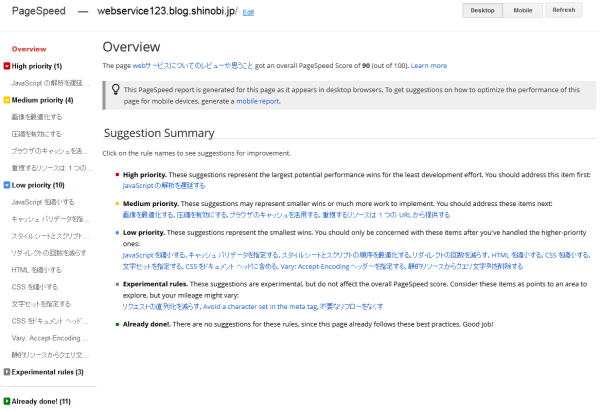
Task: Open the analyzed page title link
Action: click(192, 65)
